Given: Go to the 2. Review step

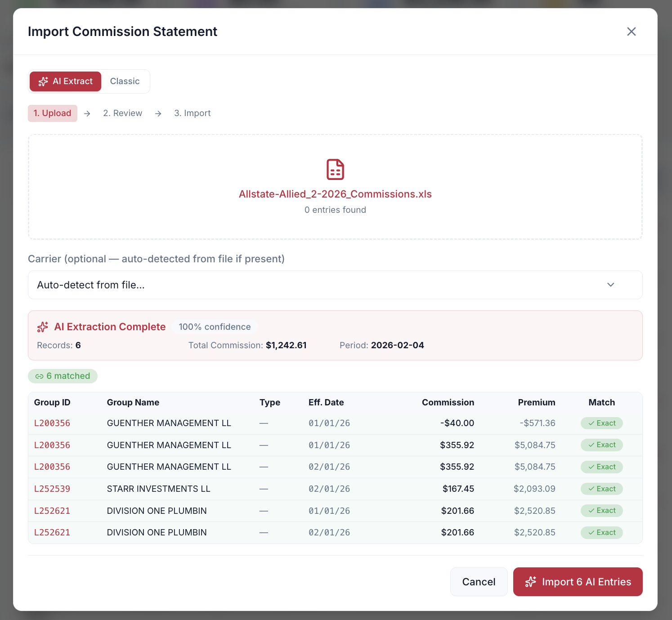Looking at the screenshot, I should (x=122, y=113).
